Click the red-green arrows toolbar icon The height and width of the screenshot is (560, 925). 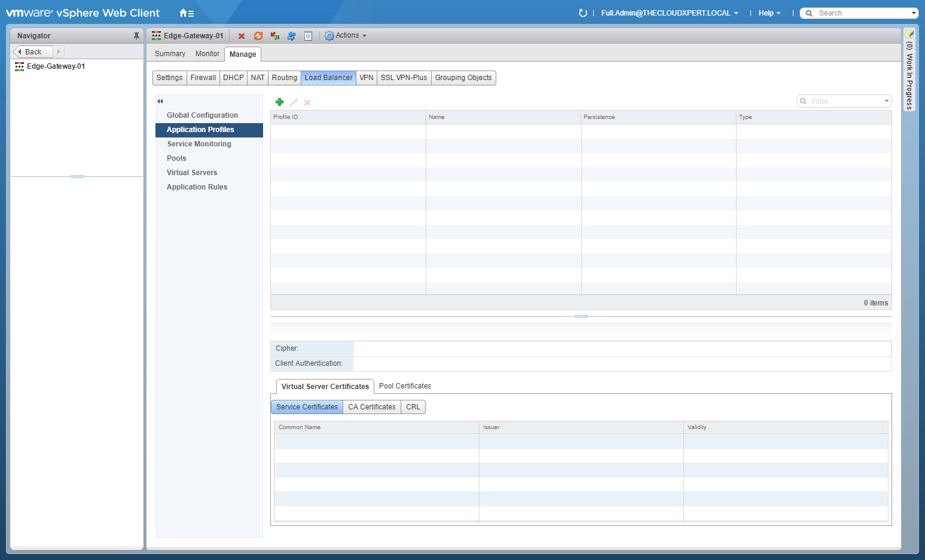[275, 36]
